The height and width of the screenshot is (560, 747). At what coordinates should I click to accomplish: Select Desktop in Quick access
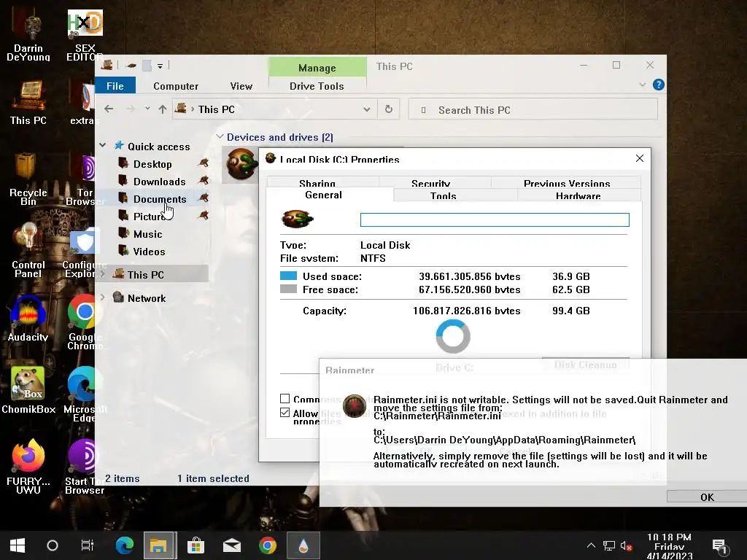click(152, 164)
